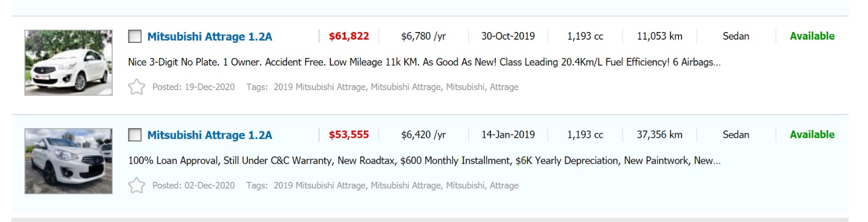Favorite the $61,822 Attrage listing with star
868x222 pixels.
tap(137, 87)
